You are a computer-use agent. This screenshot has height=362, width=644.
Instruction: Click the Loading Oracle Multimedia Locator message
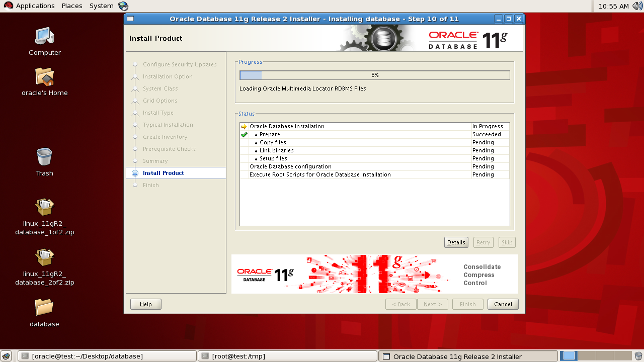(303, 88)
